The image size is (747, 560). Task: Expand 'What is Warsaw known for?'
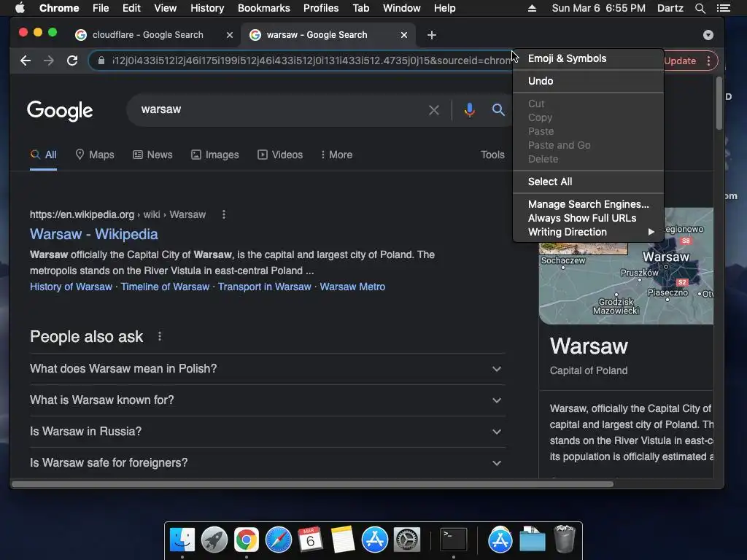tap(267, 400)
